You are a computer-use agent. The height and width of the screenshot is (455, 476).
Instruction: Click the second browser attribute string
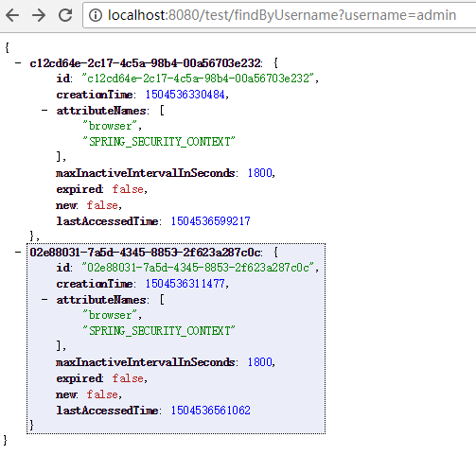110,315
